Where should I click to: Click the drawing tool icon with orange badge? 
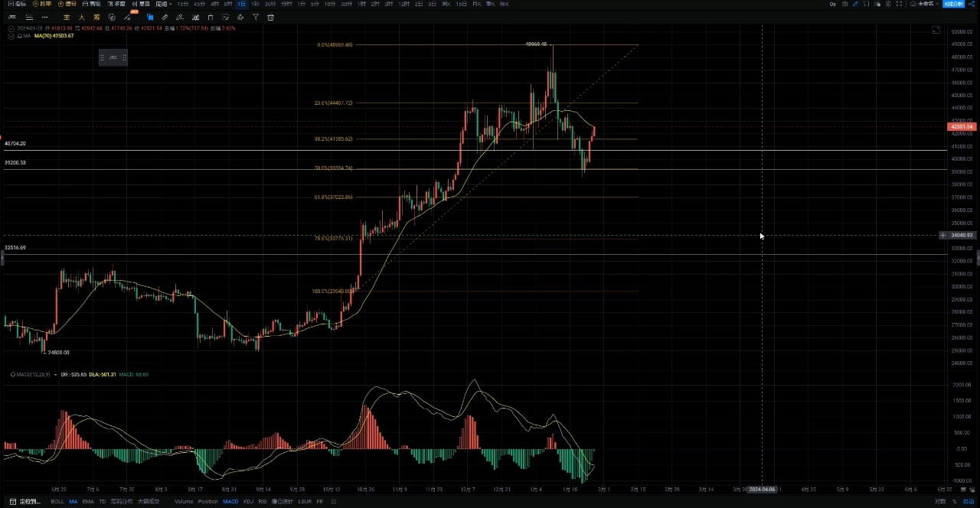click(129, 16)
